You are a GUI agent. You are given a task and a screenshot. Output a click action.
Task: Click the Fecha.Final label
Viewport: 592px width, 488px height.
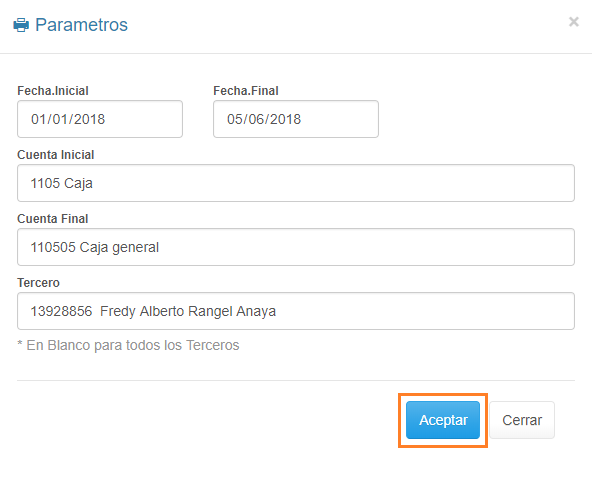click(246, 91)
